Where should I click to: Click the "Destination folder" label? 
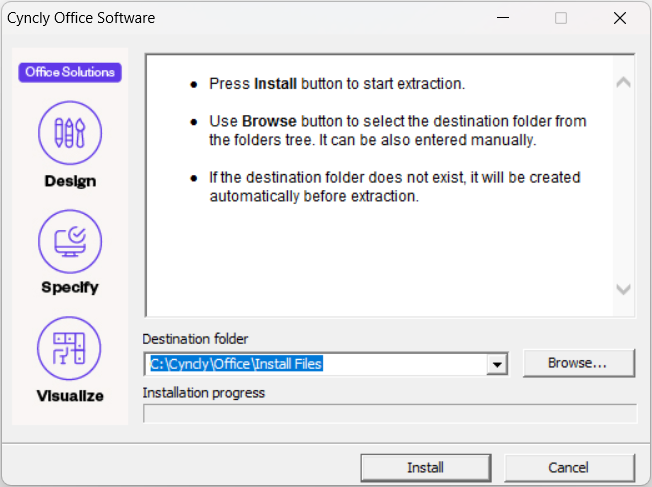pyautogui.click(x=195, y=339)
